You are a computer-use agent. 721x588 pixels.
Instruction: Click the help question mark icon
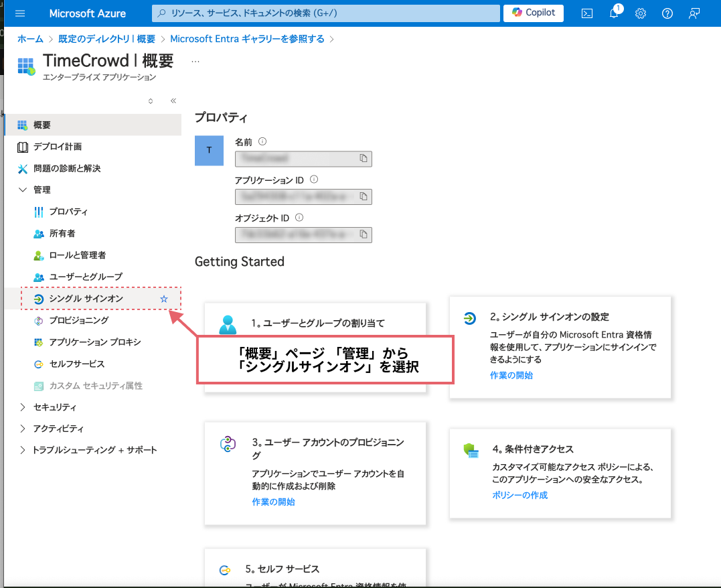tap(667, 13)
